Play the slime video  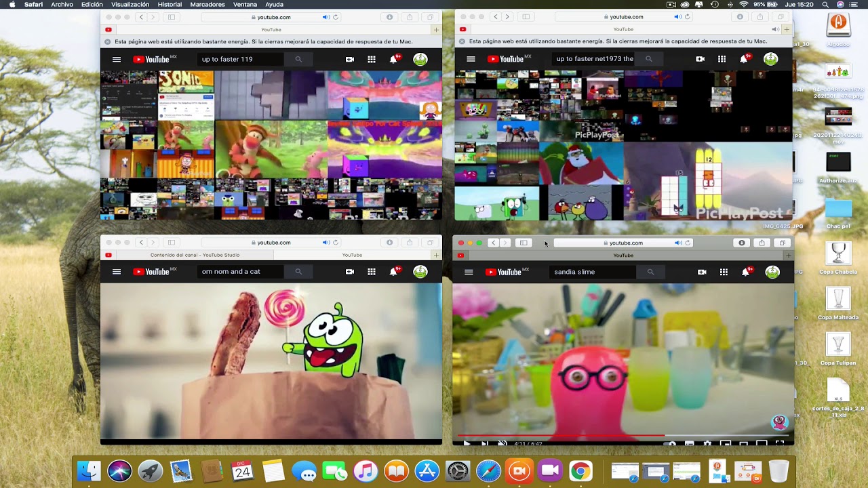pos(467,443)
